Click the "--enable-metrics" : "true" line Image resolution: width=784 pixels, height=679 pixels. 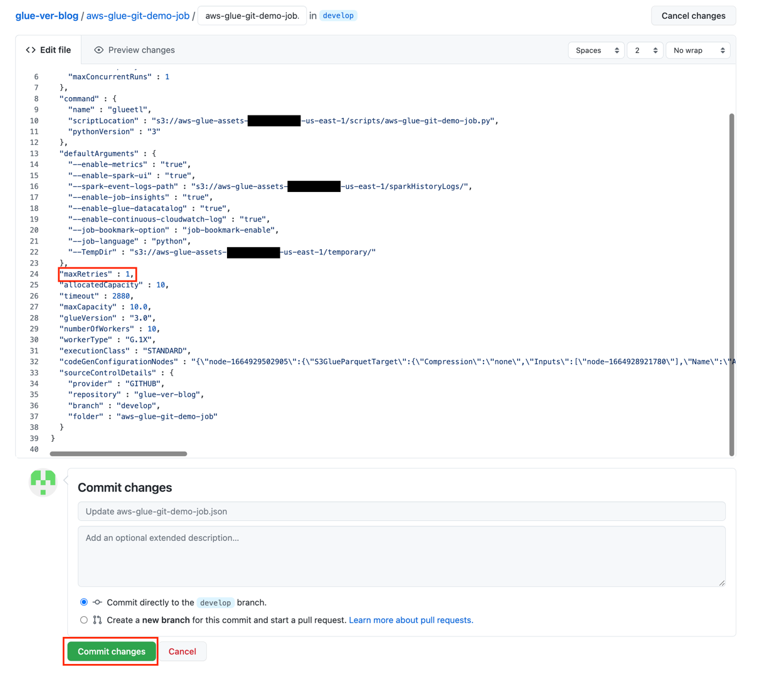(x=130, y=164)
